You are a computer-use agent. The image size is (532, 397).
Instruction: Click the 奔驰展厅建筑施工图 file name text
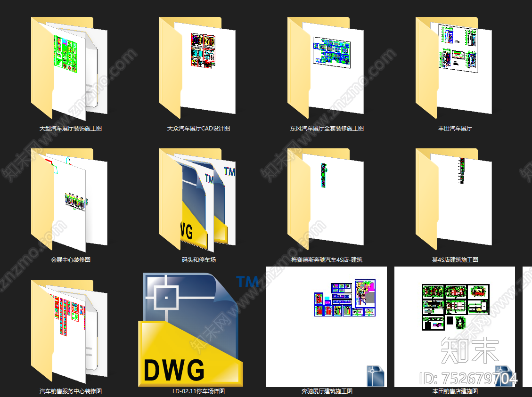pyautogui.click(x=327, y=391)
